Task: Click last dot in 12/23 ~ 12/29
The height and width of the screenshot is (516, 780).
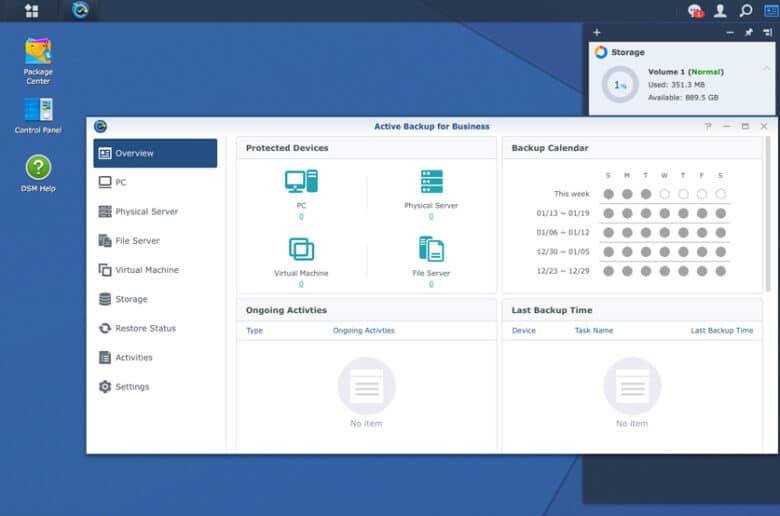Action: [x=720, y=271]
